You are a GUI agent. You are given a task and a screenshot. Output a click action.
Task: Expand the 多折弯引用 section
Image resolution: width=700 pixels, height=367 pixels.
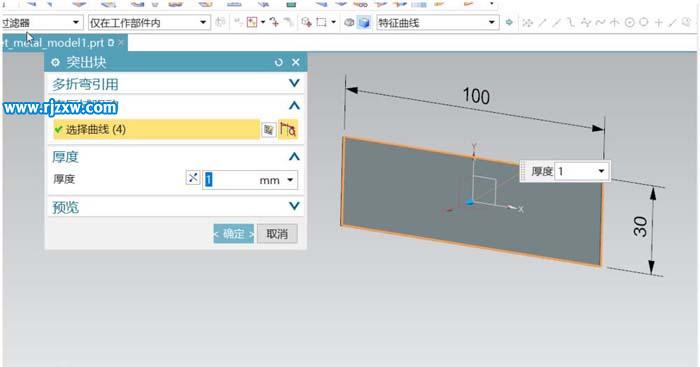pyautogui.click(x=175, y=83)
